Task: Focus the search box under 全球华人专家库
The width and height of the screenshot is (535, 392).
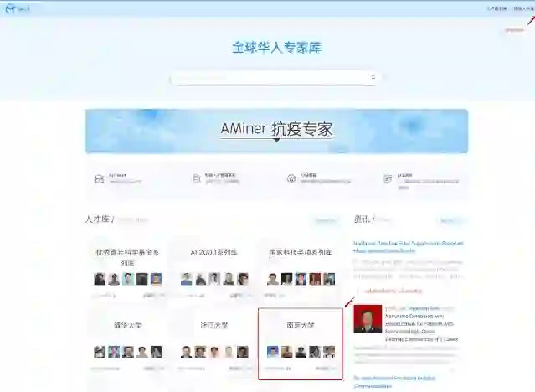Action: [275, 77]
